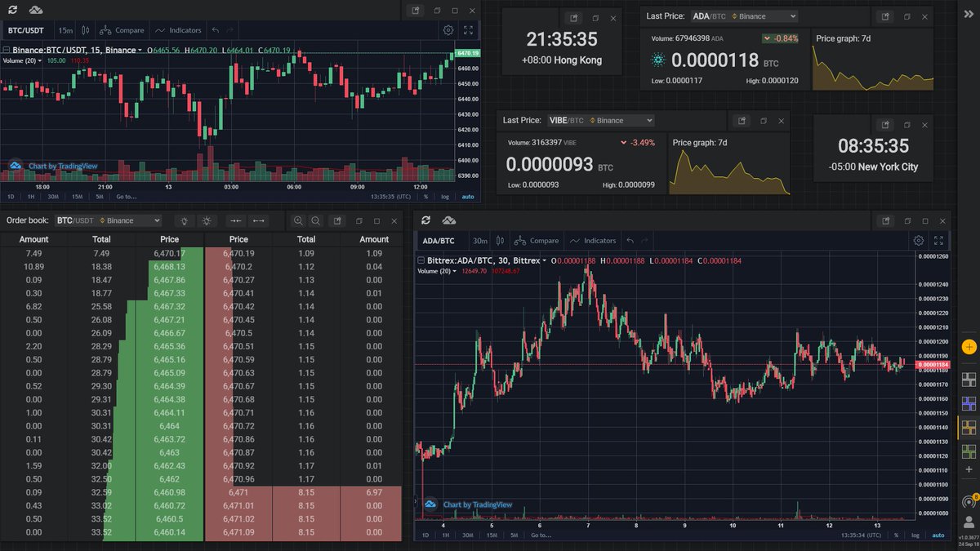This screenshot has width=980, height=551.
Task: Select ADA/BTC symbol in bottom chart
Action: tap(439, 241)
